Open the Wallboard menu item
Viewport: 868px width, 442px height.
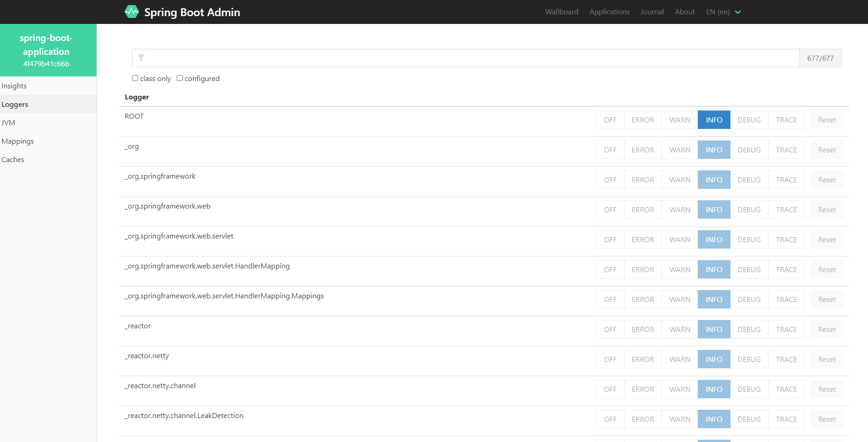pyautogui.click(x=562, y=12)
